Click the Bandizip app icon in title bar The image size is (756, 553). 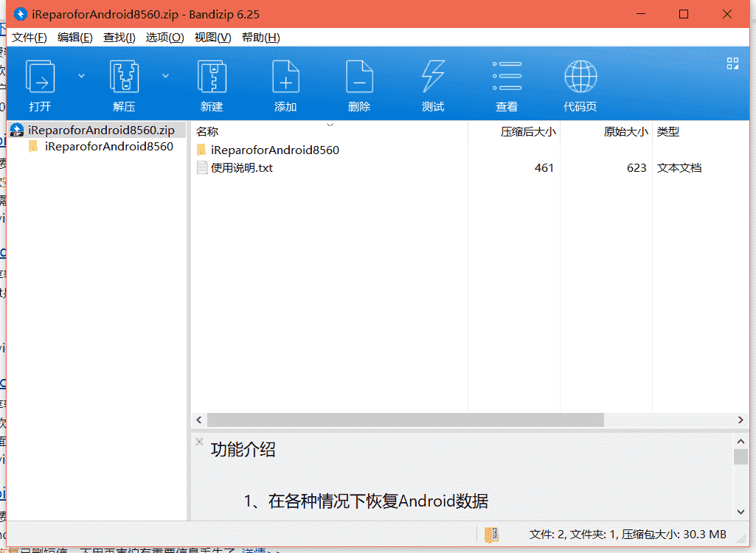(20, 14)
